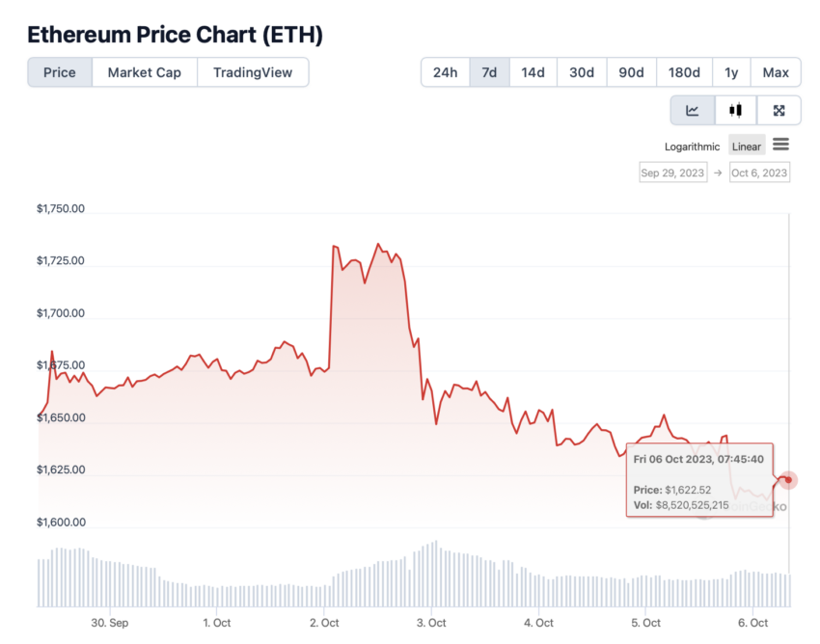
Task: Select the 30d range button
Action: pyautogui.click(x=582, y=72)
